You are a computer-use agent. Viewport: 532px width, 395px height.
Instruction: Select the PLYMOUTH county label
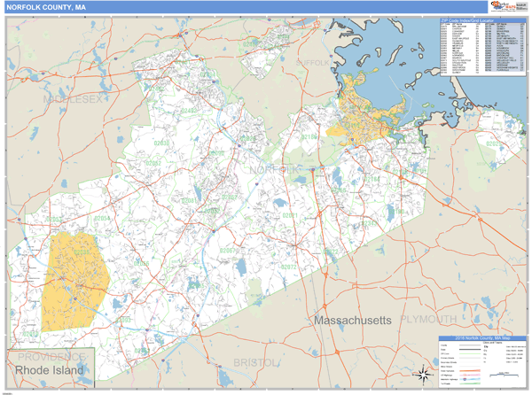pyautogui.click(x=429, y=319)
